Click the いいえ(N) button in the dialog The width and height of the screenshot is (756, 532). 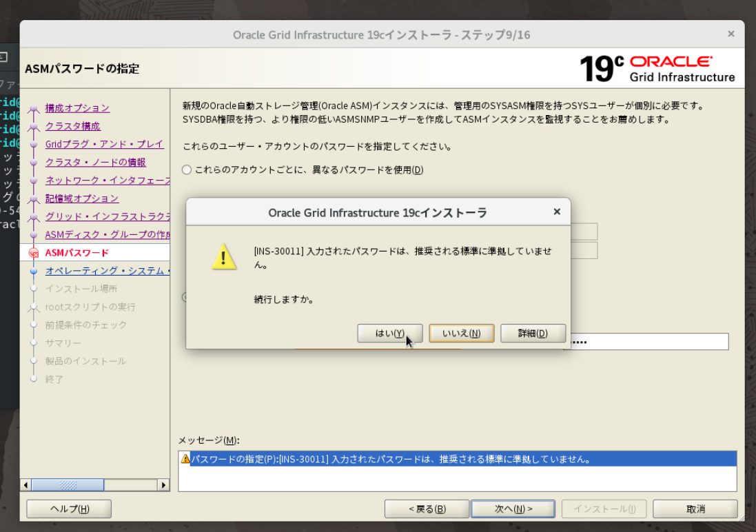(x=462, y=334)
